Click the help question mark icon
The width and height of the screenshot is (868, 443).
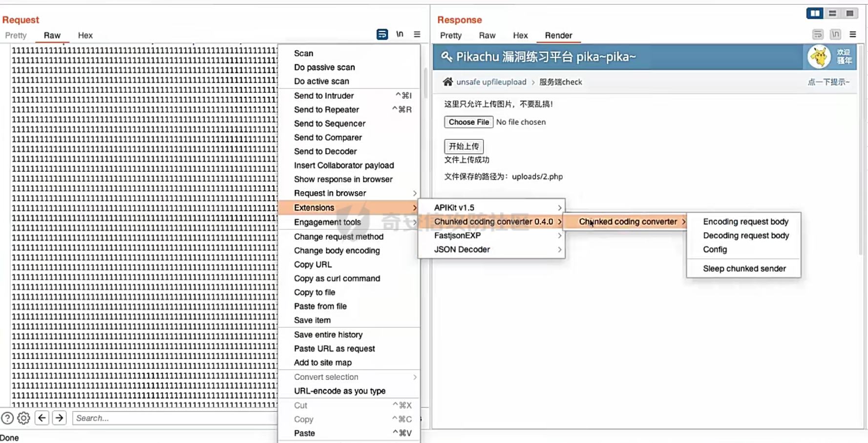7,418
